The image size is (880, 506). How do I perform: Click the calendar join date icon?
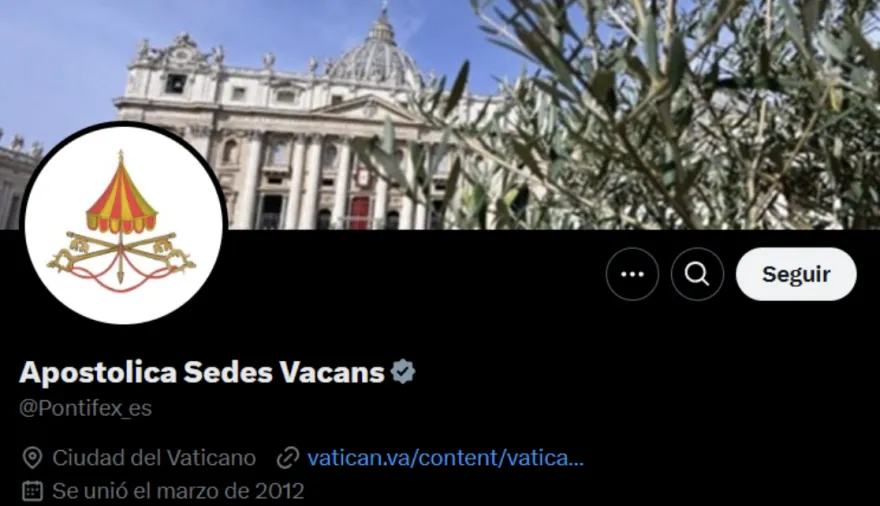tap(33, 491)
